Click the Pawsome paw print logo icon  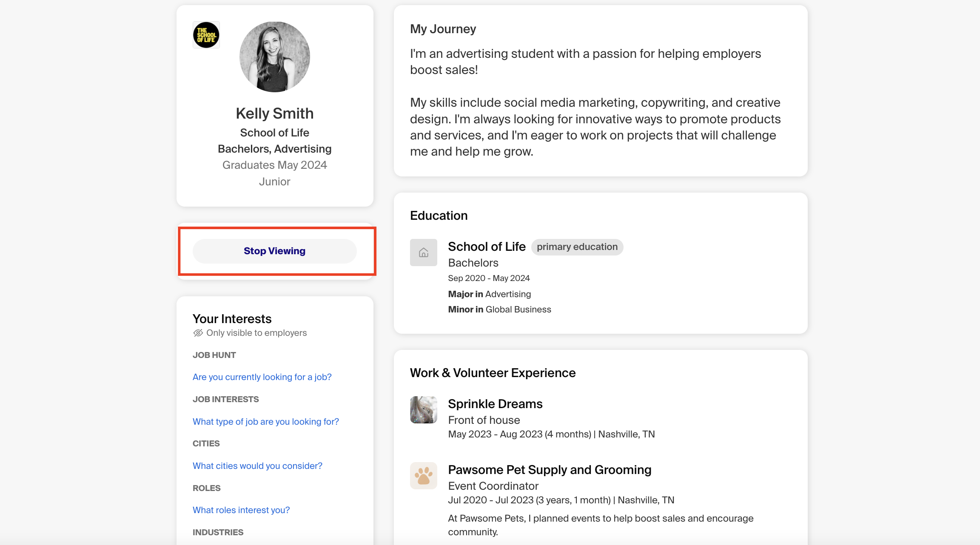424,476
